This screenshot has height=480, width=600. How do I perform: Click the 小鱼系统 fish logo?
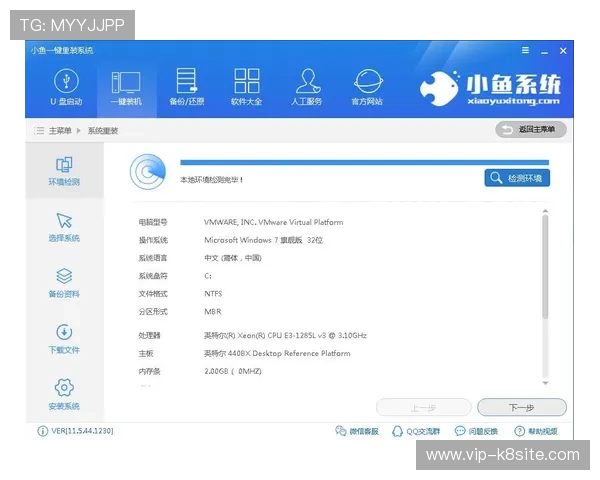coord(491,89)
